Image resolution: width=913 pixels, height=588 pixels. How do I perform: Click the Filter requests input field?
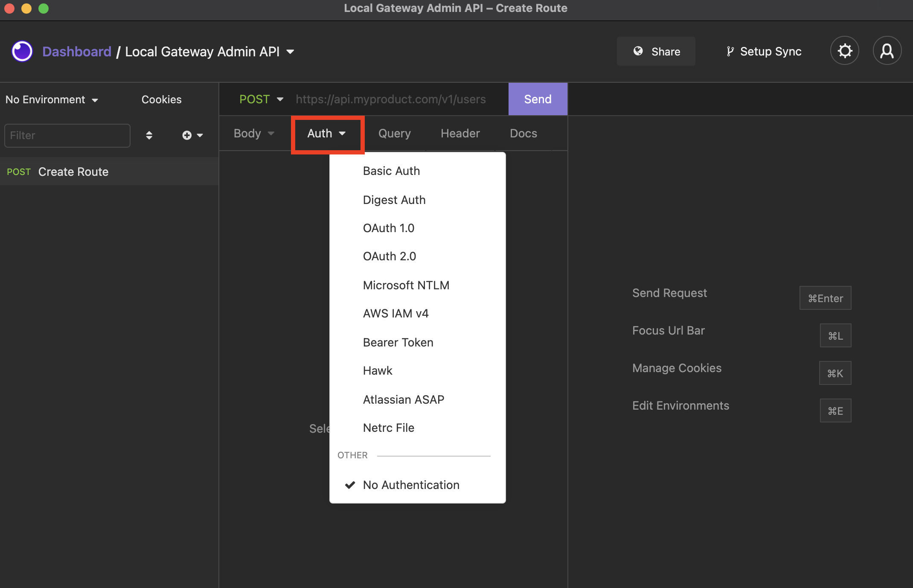67,136
